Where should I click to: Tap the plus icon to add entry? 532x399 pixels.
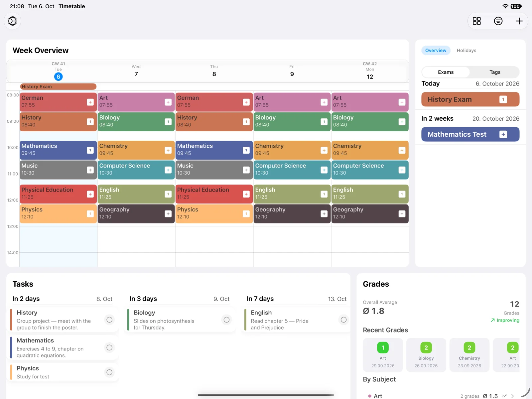click(x=519, y=21)
